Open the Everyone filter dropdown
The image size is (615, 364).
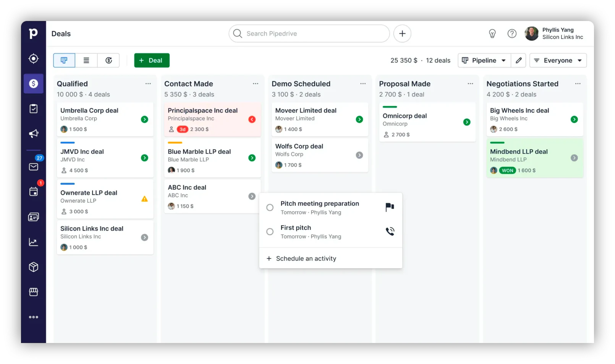[x=558, y=60]
